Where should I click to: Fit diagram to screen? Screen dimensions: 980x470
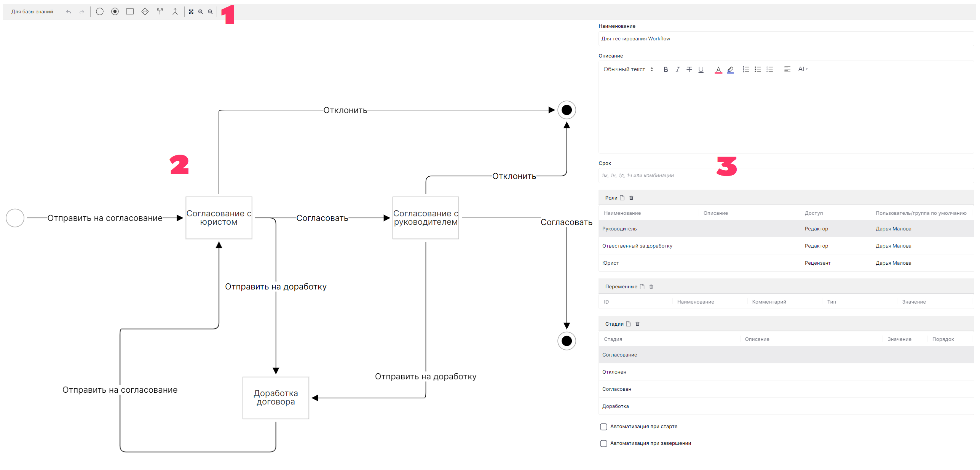(191, 12)
